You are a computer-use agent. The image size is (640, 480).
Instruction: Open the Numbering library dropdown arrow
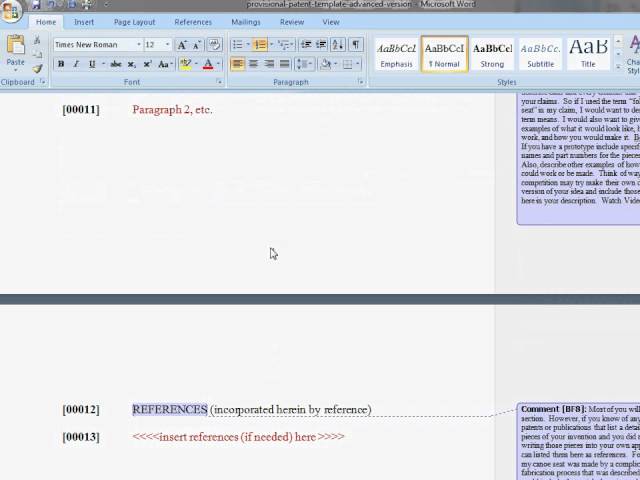(271, 45)
